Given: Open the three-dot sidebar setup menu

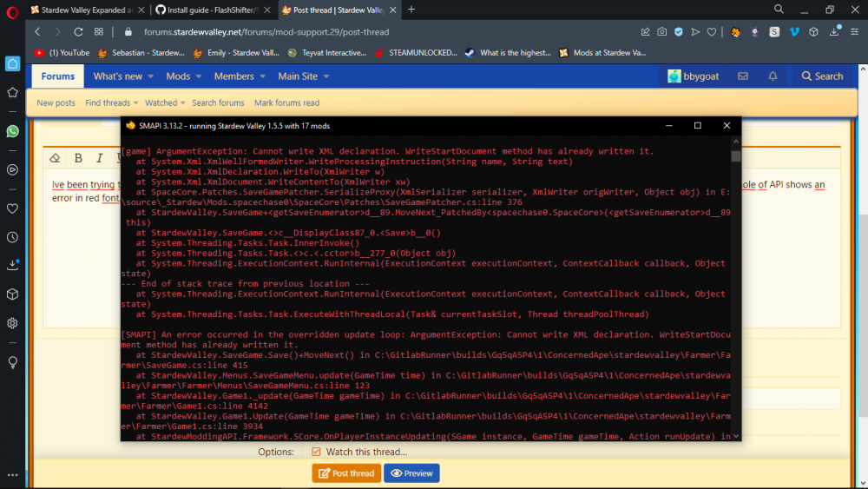Looking at the screenshot, I should point(12,474).
